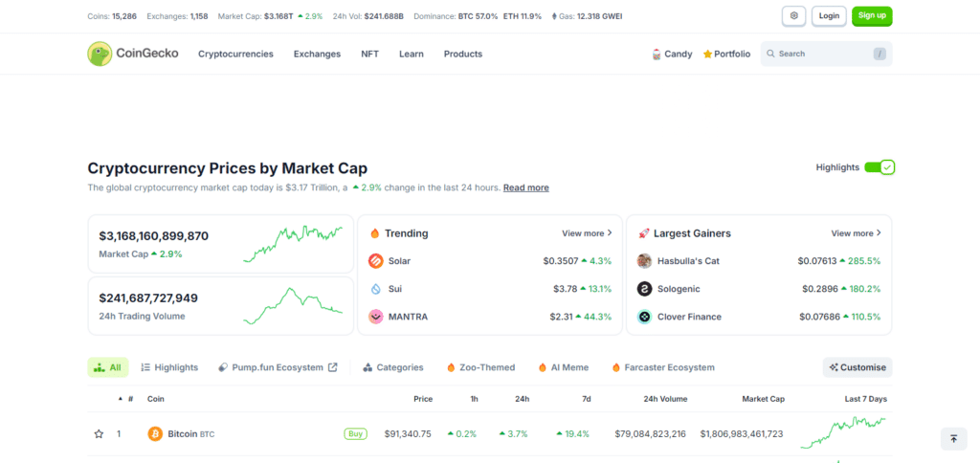Click Bitcoin's Last 7 Days sparkline
This screenshot has height=463, width=980.
pyautogui.click(x=843, y=433)
